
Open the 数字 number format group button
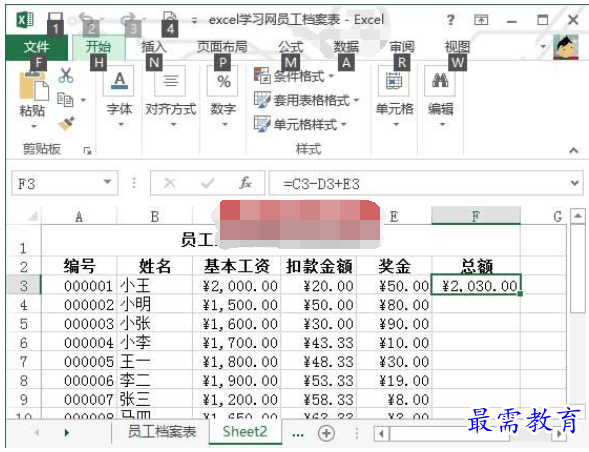(x=224, y=98)
